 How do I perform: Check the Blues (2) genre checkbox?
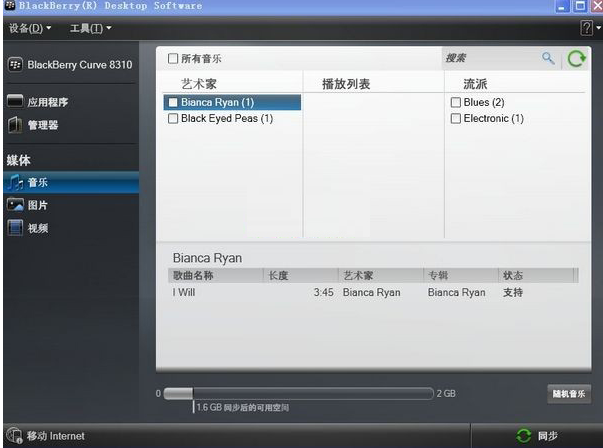(x=456, y=102)
